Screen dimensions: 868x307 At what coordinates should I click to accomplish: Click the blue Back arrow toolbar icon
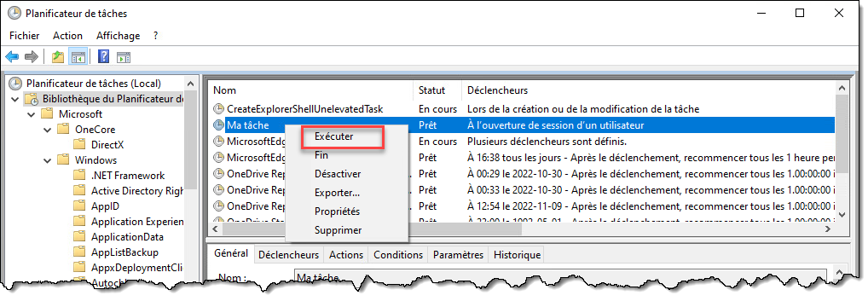click(12, 56)
